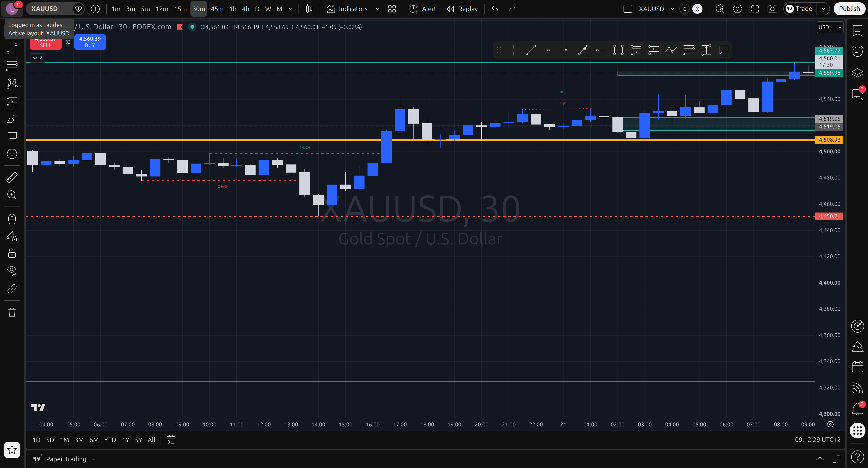Open the go to date calendar icon
Viewport: 868px width, 468px height.
171,440
